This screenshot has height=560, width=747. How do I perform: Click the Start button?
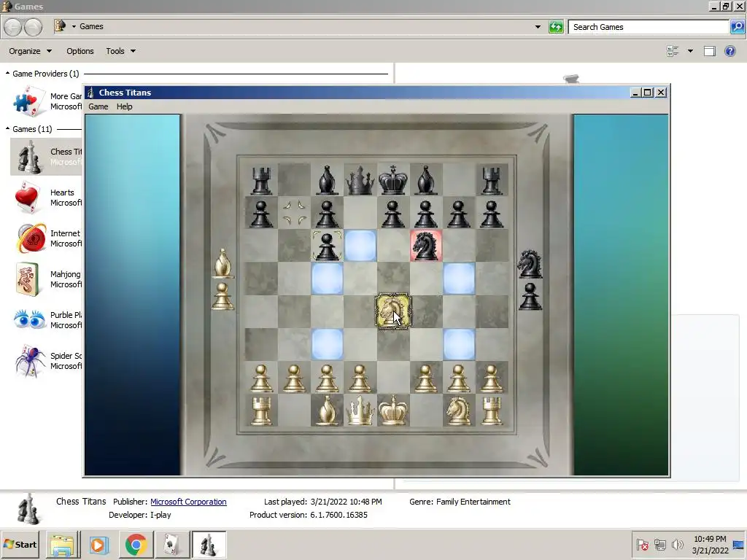pyautogui.click(x=20, y=544)
